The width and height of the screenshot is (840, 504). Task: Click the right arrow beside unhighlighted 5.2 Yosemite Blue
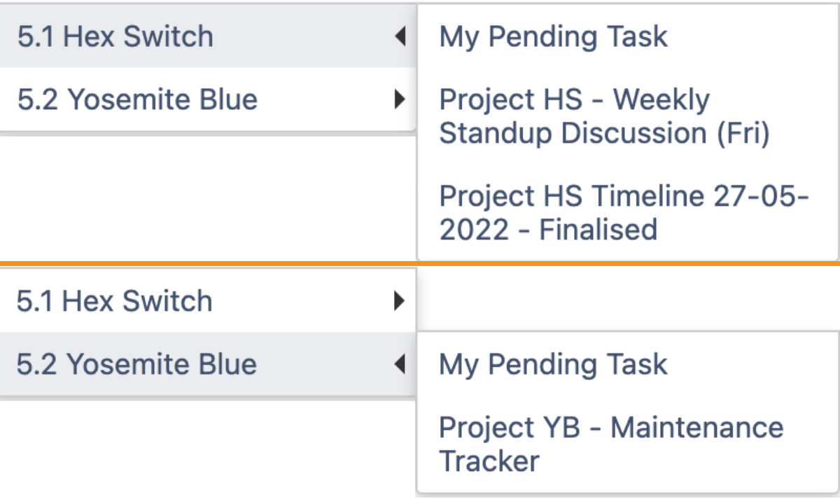pyautogui.click(x=400, y=99)
